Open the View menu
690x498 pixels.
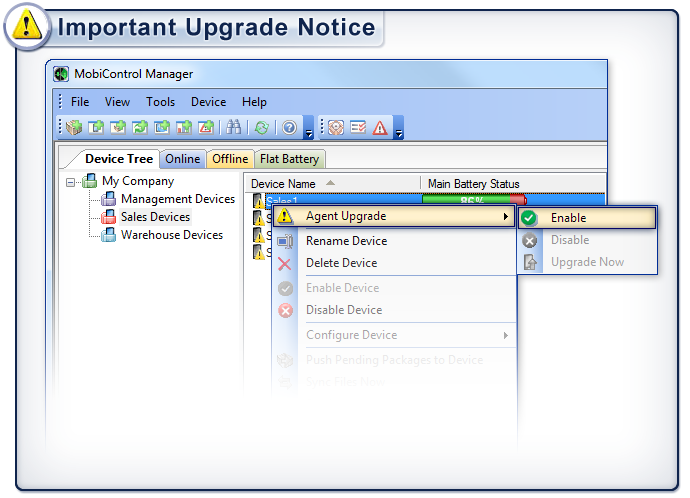point(117,102)
